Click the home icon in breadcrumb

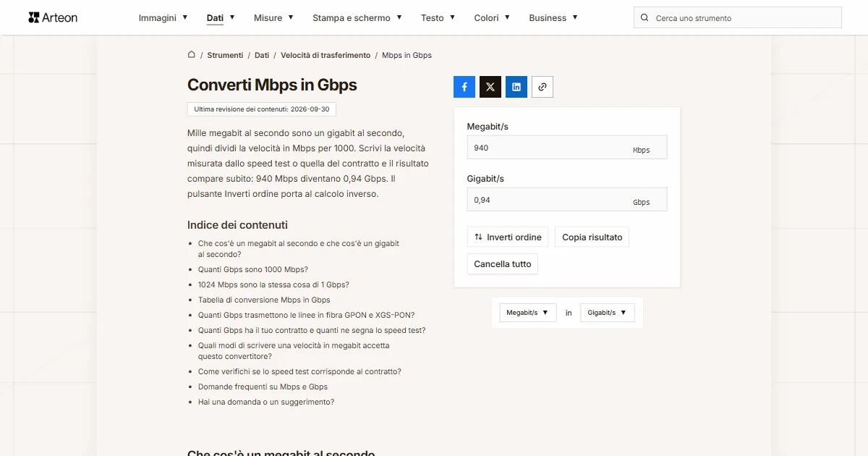[x=192, y=55]
